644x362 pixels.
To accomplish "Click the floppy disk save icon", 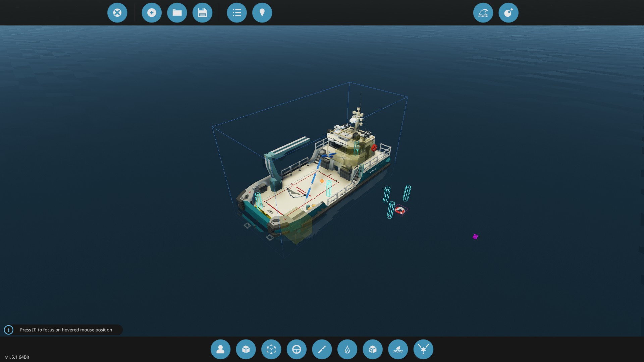I will 202,13.
